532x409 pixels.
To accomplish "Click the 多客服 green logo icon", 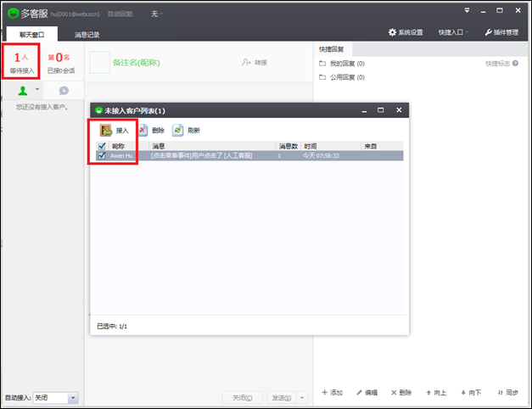I will pyautogui.click(x=14, y=14).
